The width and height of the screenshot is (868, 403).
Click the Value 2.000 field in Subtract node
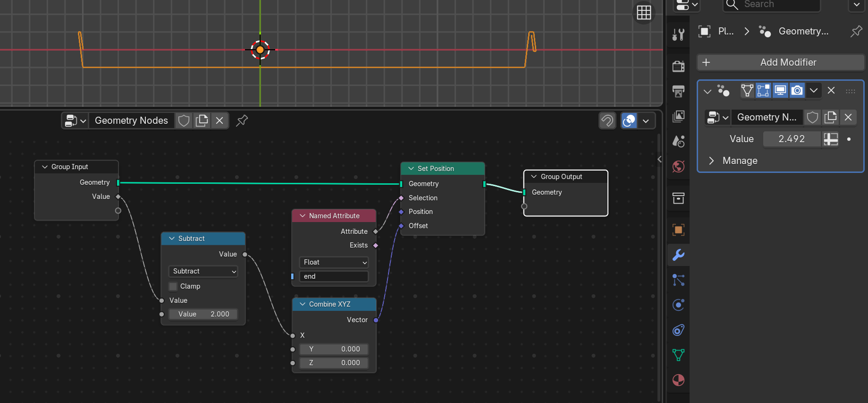[203, 314]
